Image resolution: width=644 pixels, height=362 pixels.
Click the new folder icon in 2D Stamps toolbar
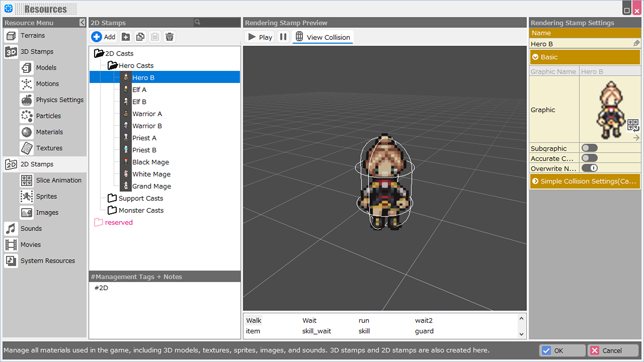(x=126, y=37)
